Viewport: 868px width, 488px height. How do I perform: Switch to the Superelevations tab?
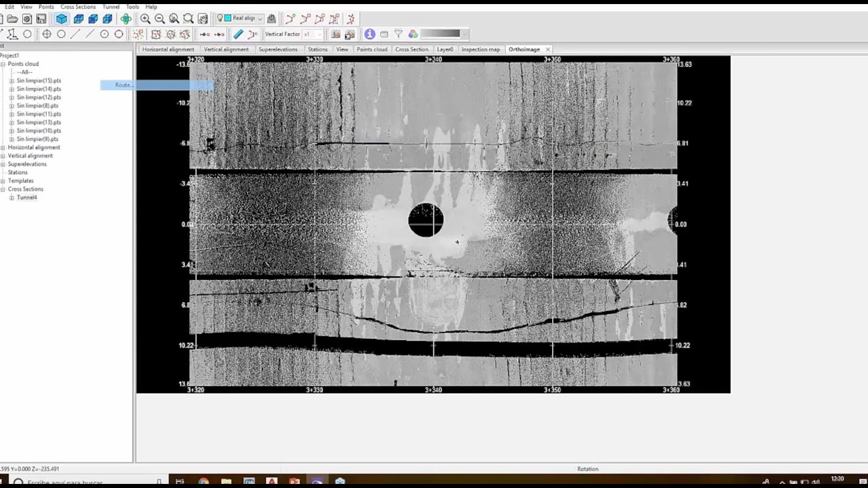[x=278, y=49]
